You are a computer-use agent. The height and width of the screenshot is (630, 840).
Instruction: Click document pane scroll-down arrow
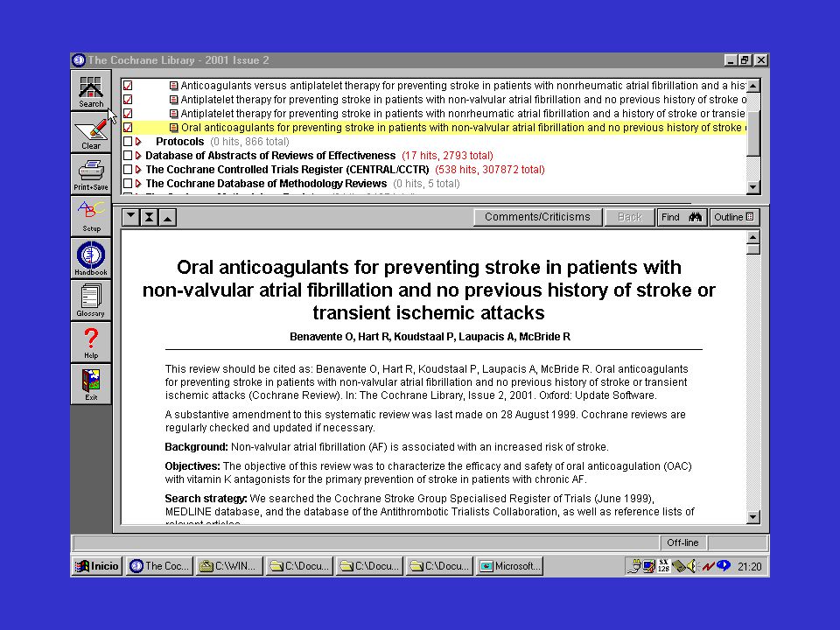tap(753, 517)
